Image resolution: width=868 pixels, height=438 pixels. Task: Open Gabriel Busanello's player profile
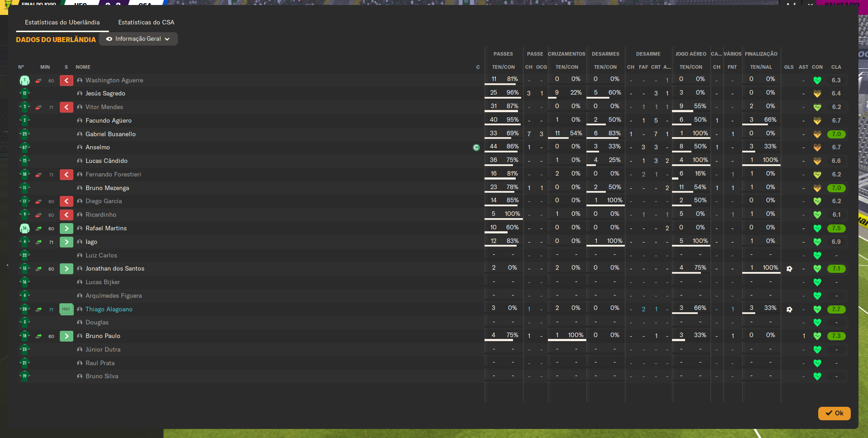click(110, 134)
